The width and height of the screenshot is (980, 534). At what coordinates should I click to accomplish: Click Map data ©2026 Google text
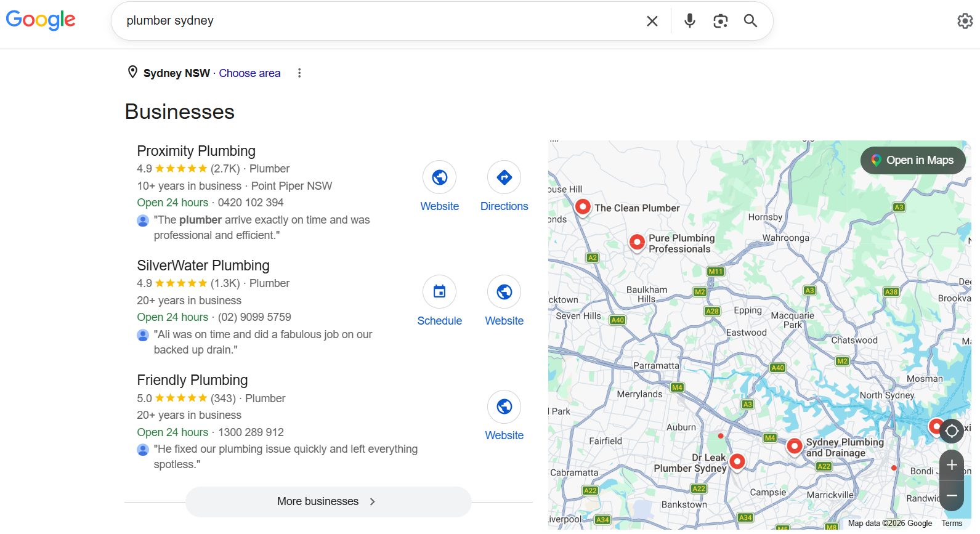coord(890,524)
